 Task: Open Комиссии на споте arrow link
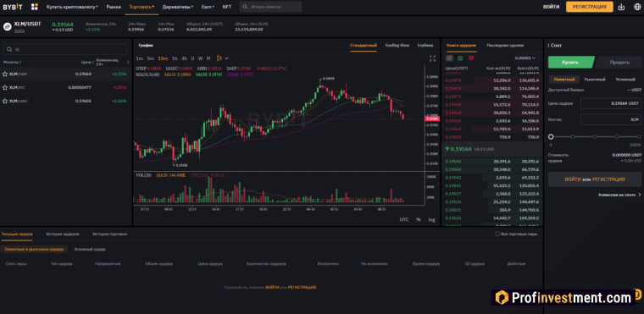tap(619, 195)
